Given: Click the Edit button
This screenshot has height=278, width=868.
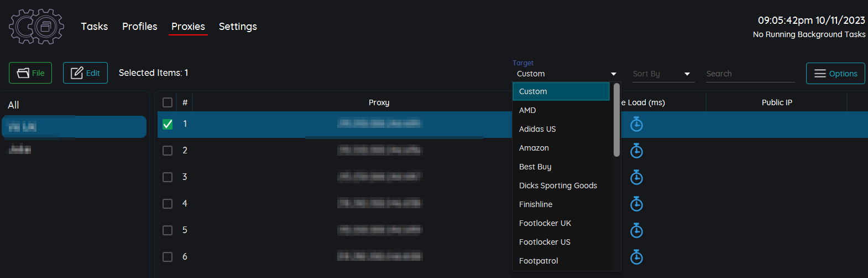Looking at the screenshot, I should coord(85,73).
